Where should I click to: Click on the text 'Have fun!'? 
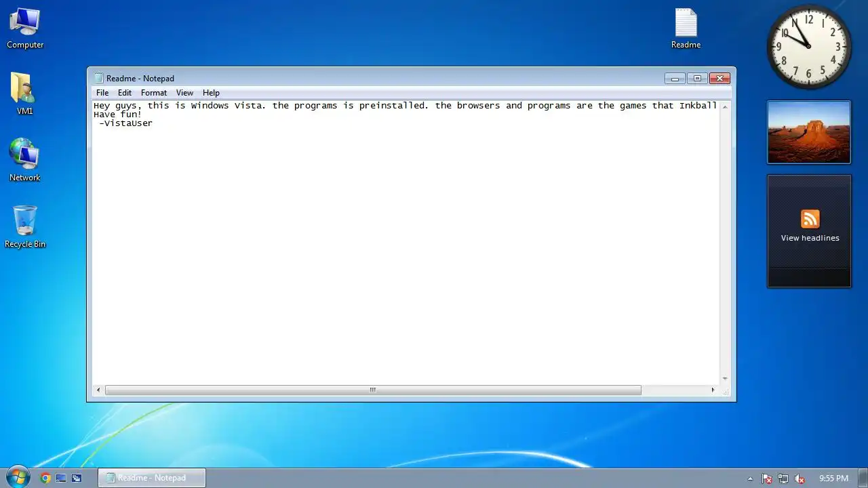118,114
